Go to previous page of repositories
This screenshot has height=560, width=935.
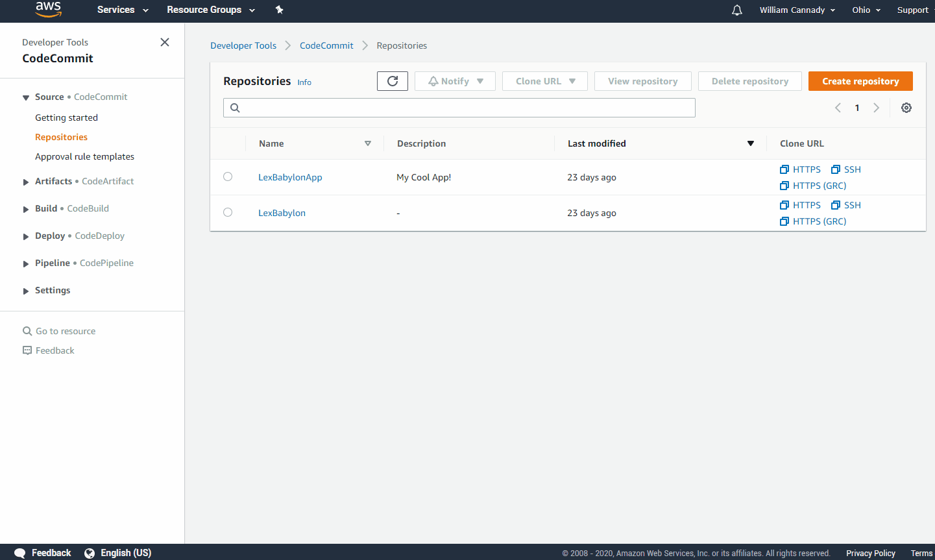pyautogui.click(x=838, y=108)
